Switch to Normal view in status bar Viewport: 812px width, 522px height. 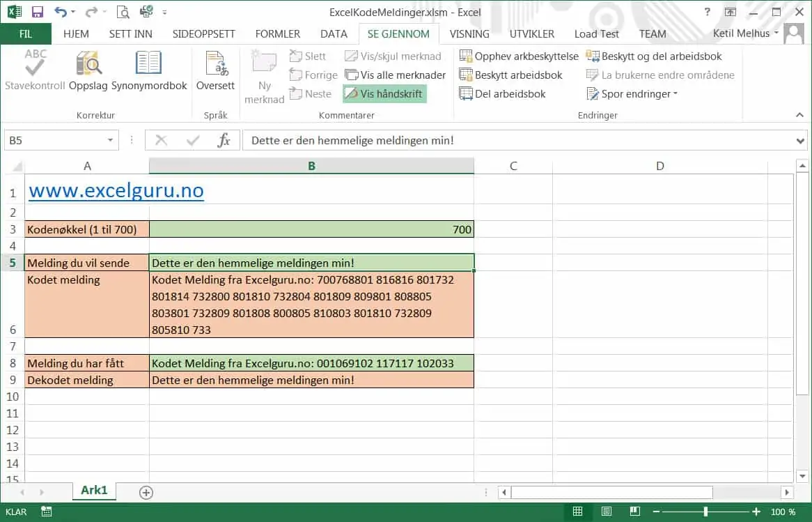pyautogui.click(x=578, y=512)
